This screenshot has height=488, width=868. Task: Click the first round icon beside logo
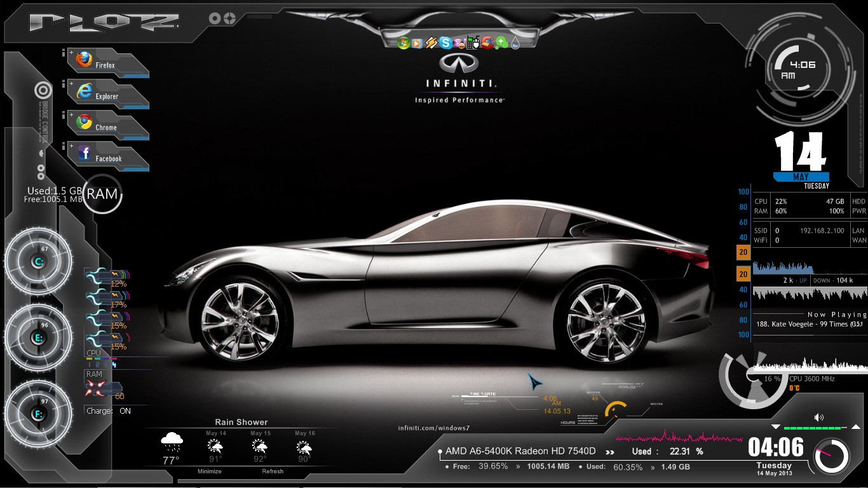(x=215, y=18)
